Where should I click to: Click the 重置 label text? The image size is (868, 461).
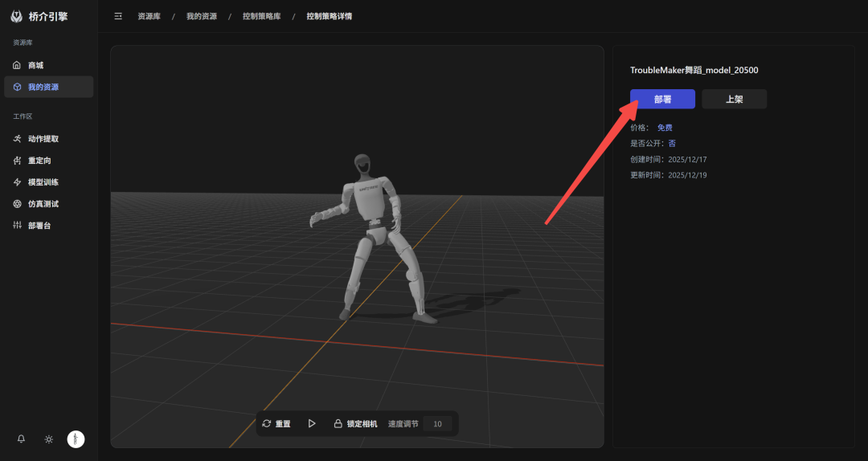[283, 424]
